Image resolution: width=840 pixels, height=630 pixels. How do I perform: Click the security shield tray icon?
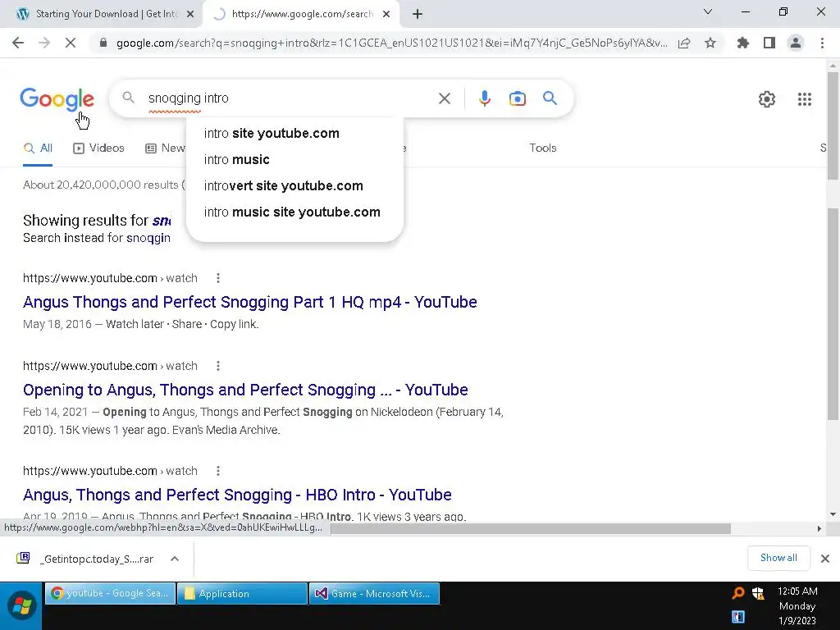click(x=758, y=592)
